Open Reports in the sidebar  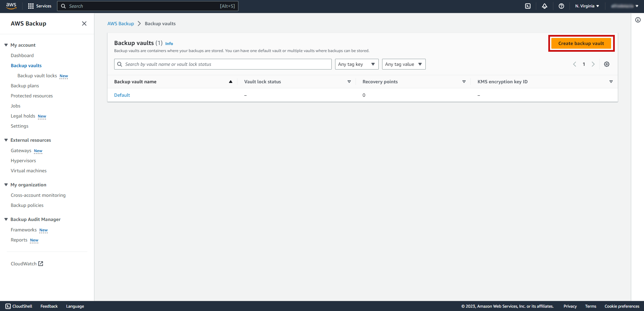pyautogui.click(x=19, y=240)
